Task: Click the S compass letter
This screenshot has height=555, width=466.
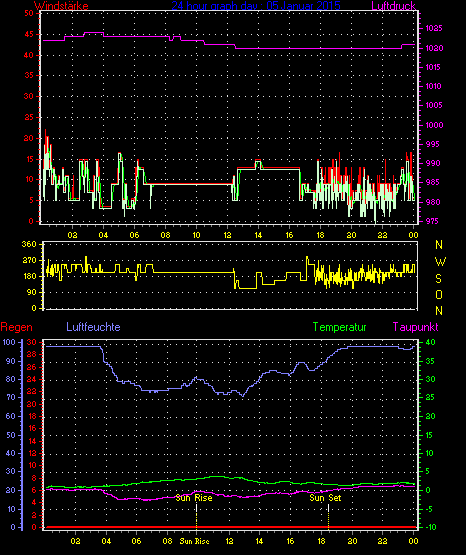Action: (x=438, y=279)
